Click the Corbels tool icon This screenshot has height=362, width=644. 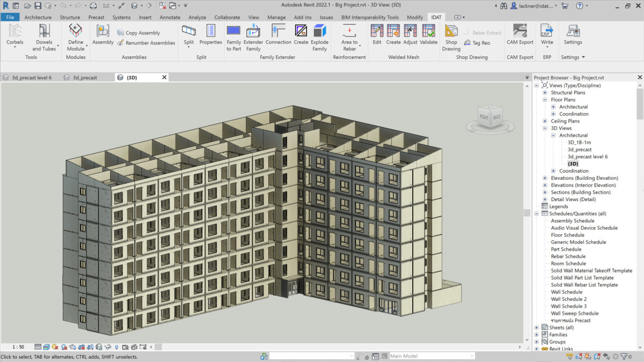click(14, 31)
